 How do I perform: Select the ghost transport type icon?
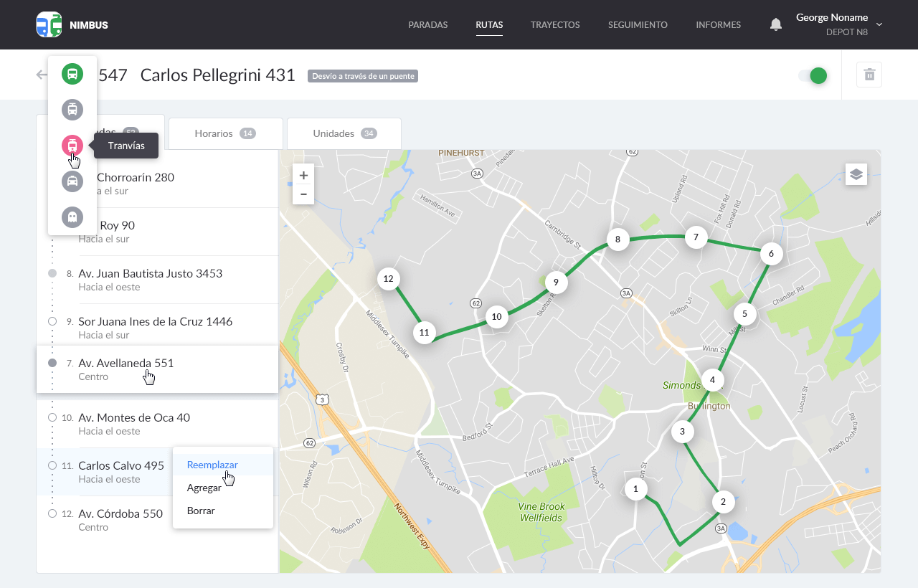(72, 217)
